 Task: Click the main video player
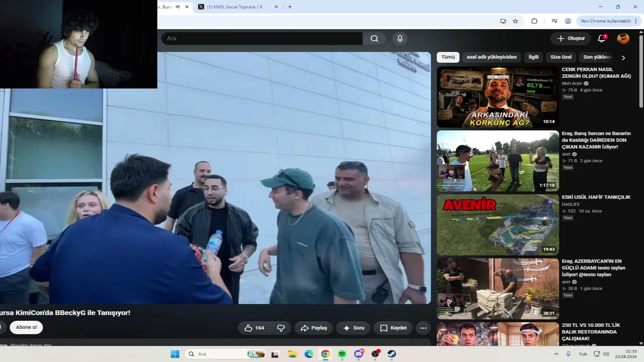[x=215, y=178]
